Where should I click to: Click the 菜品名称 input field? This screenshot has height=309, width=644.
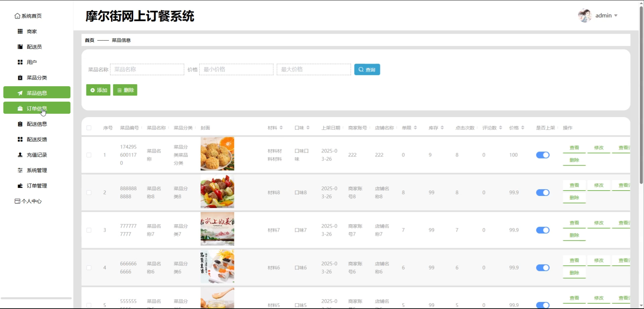pyautogui.click(x=147, y=69)
